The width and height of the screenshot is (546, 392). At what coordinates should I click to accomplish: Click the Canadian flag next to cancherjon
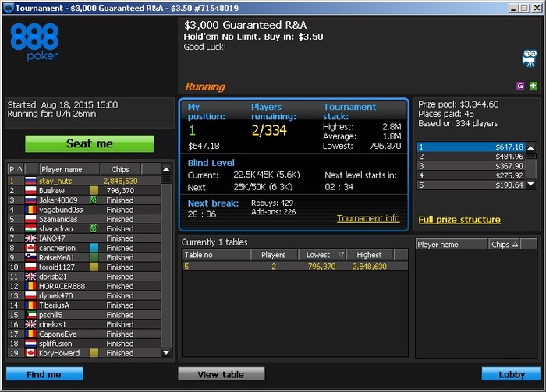click(30, 248)
